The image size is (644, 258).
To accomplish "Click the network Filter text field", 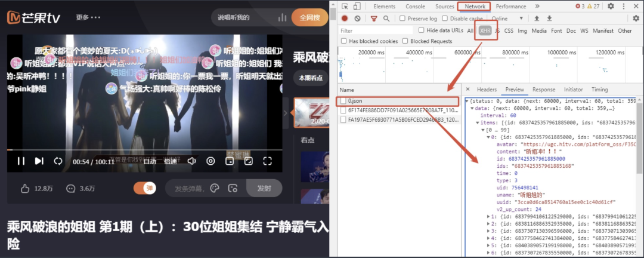I will click(376, 30).
